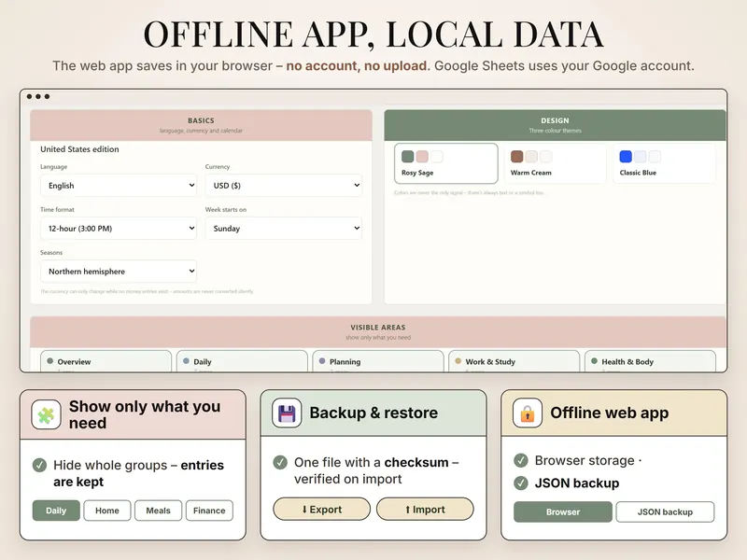Image resolution: width=747 pixels, height=560 pixels.
Task: Click the Export button
Action: point(321,509)
